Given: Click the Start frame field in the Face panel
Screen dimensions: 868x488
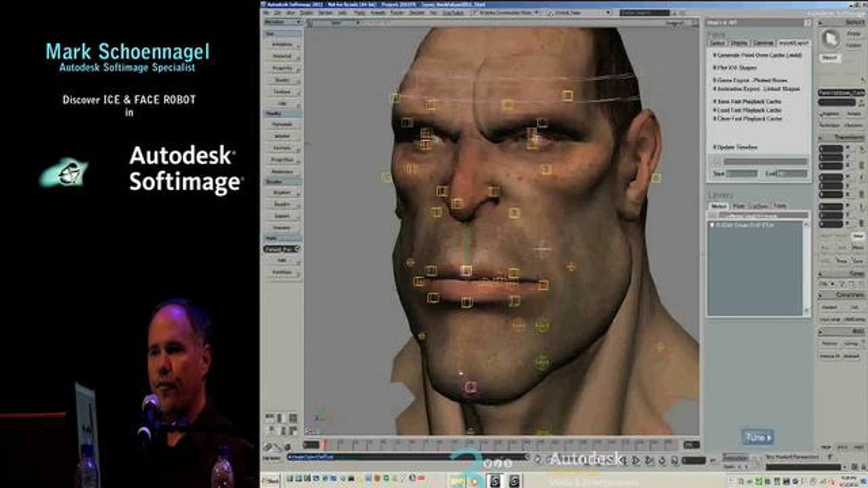Looking at the screenshot, I should tap(741, 174).
